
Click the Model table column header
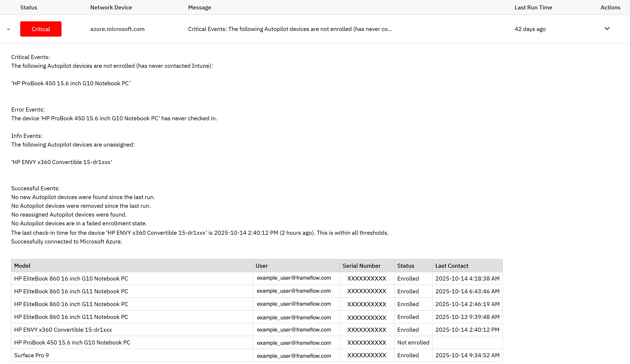(x=22, y=265)
